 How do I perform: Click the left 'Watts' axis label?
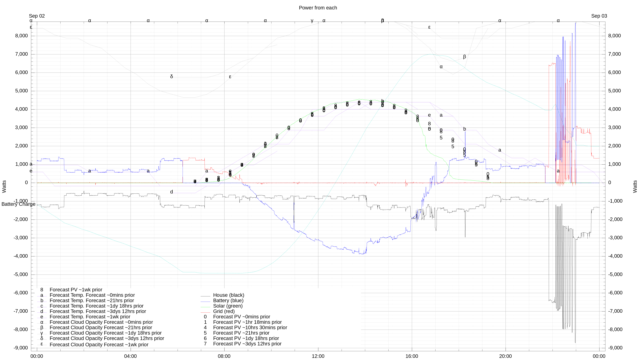4,186
